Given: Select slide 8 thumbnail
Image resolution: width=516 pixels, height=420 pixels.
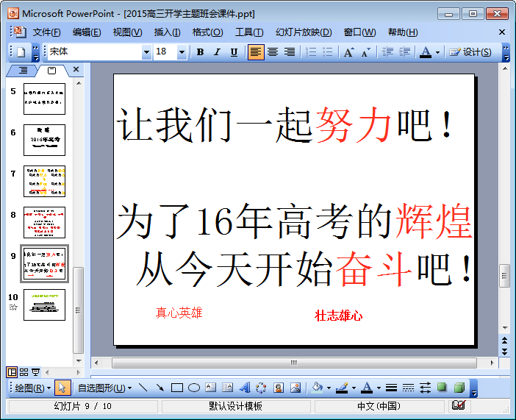Looking at the screenshot, I should (x=44, y=222).
